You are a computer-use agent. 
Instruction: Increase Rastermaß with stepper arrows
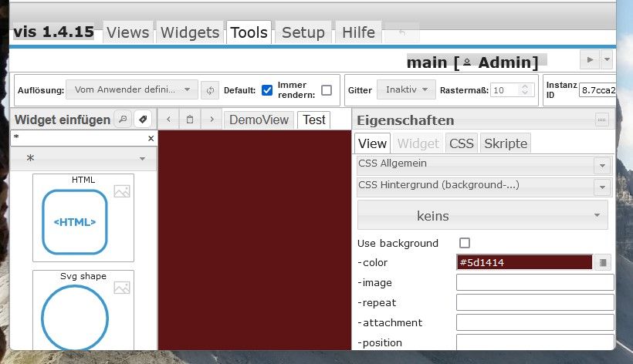coord(525,86)
